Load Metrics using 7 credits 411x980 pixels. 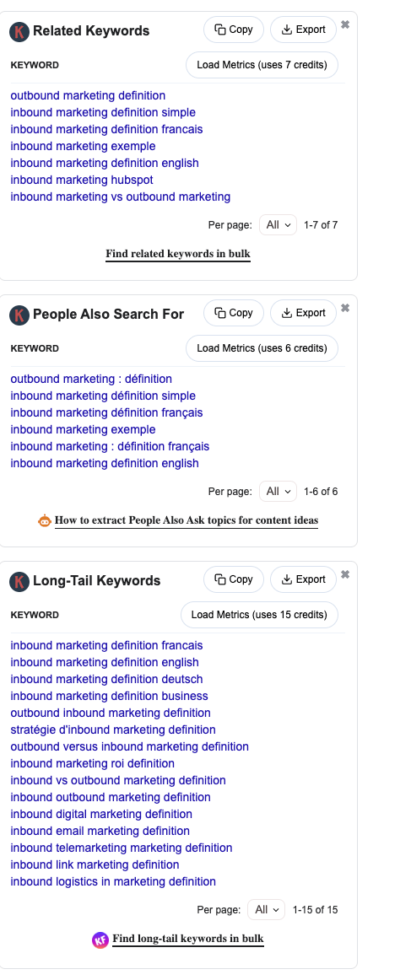click(x=262, y=65)
